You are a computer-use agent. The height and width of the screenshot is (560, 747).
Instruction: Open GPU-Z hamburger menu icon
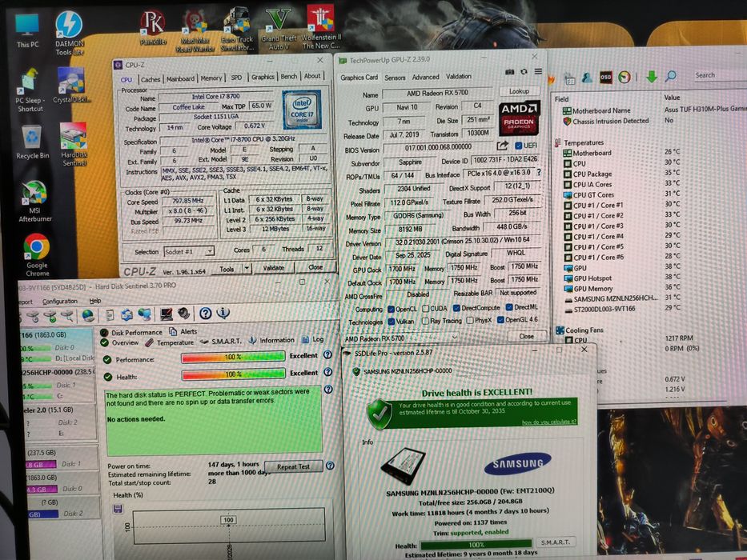[538, 71]
